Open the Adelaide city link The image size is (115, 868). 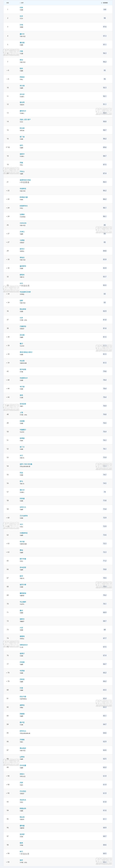(23, 223)
